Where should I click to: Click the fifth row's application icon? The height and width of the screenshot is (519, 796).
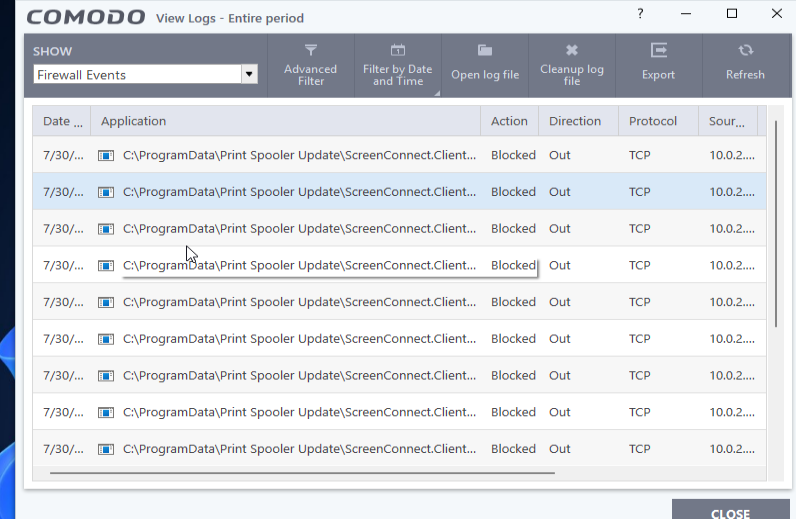(106, 302)
